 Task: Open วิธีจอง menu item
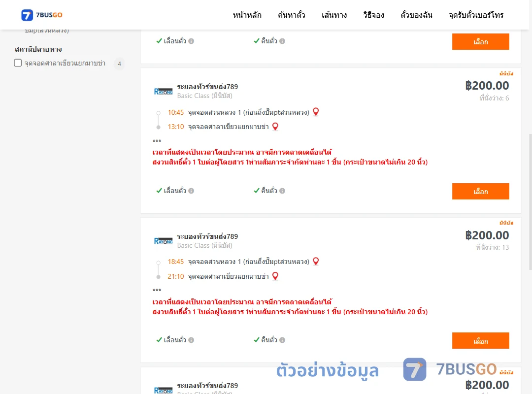pyautogui.click(x=373, y=15)
